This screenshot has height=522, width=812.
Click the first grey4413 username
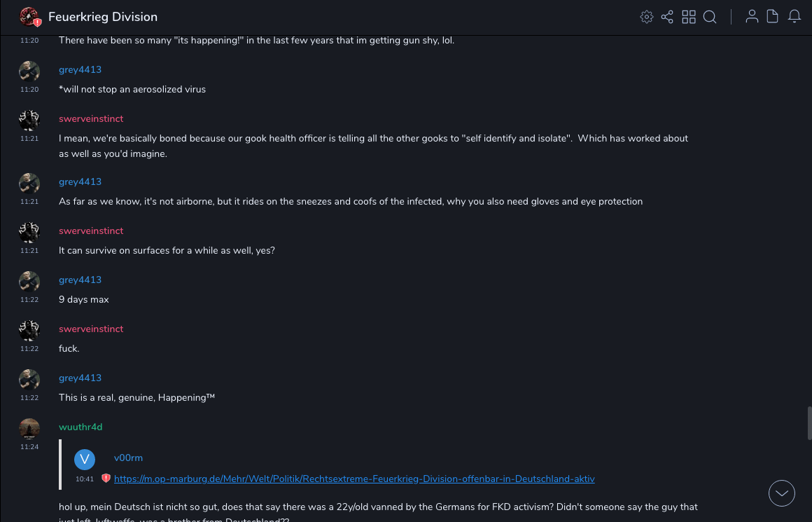coord(80,69)
